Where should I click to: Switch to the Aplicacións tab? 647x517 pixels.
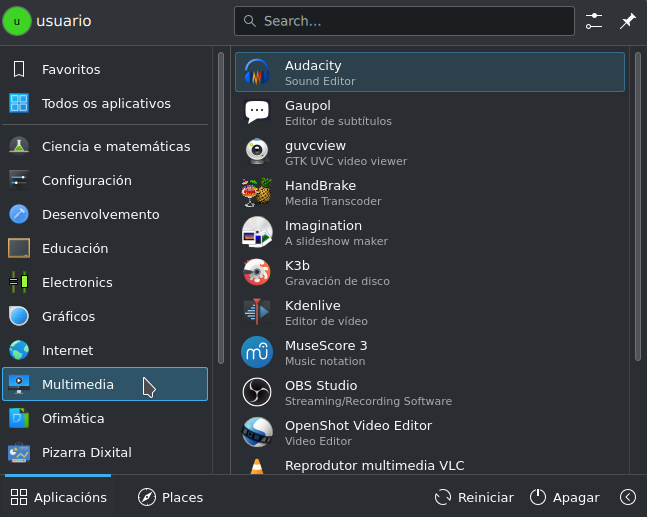(x=58, y=497)
